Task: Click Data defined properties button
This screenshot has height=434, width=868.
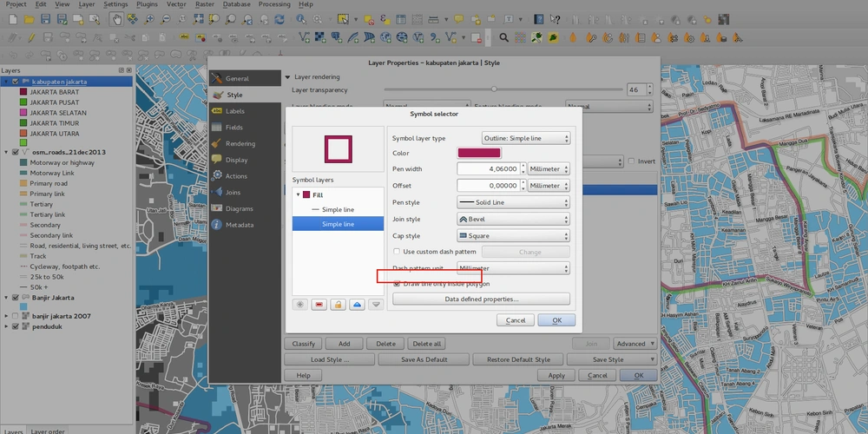Action: click(x=481, y=299)
